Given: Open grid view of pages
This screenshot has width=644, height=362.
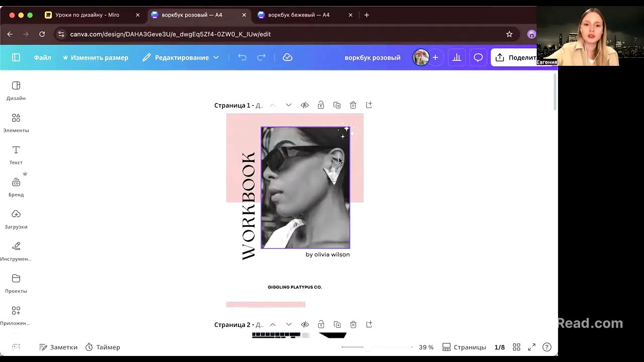Looking at the screenshot, I should click(516, 347).
